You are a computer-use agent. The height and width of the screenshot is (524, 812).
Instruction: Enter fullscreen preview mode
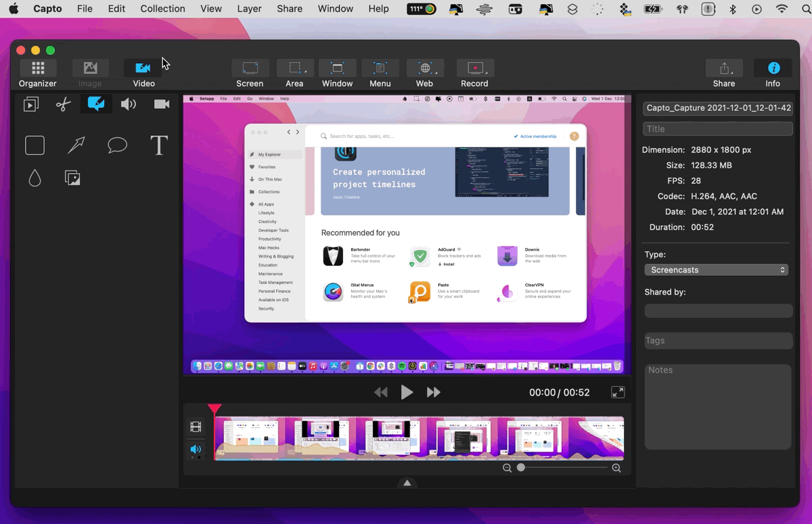point(618,392)
